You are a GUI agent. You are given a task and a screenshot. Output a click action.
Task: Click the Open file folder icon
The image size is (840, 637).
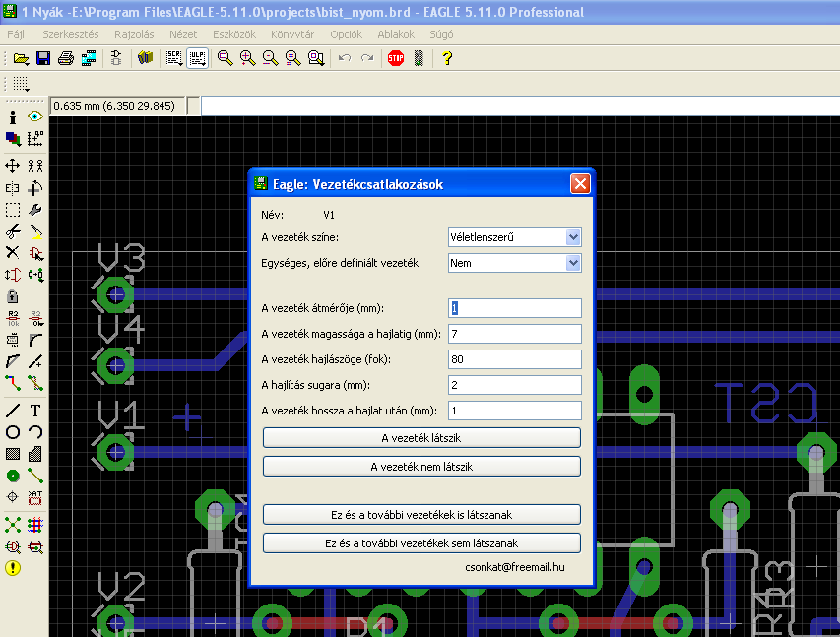(20, 58)
